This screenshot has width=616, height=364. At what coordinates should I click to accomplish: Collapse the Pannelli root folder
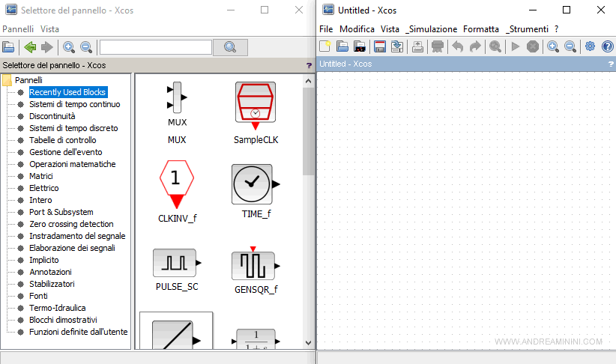7,80
